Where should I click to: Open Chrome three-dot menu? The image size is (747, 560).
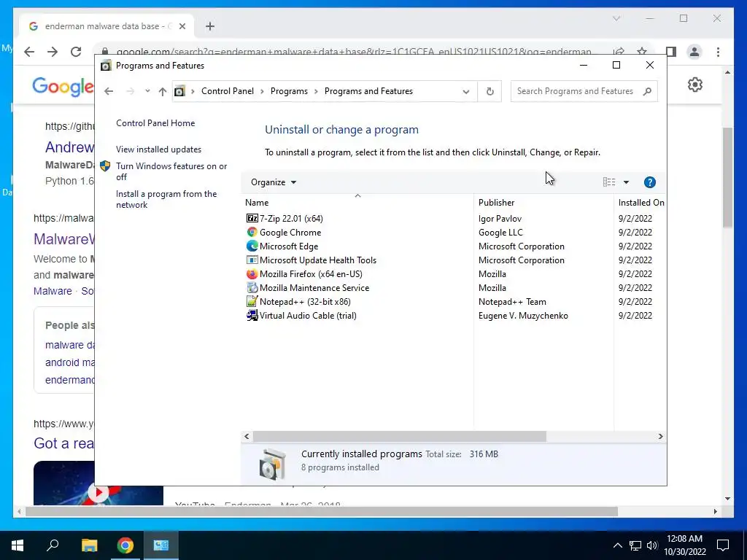click(x=718, y=52)
